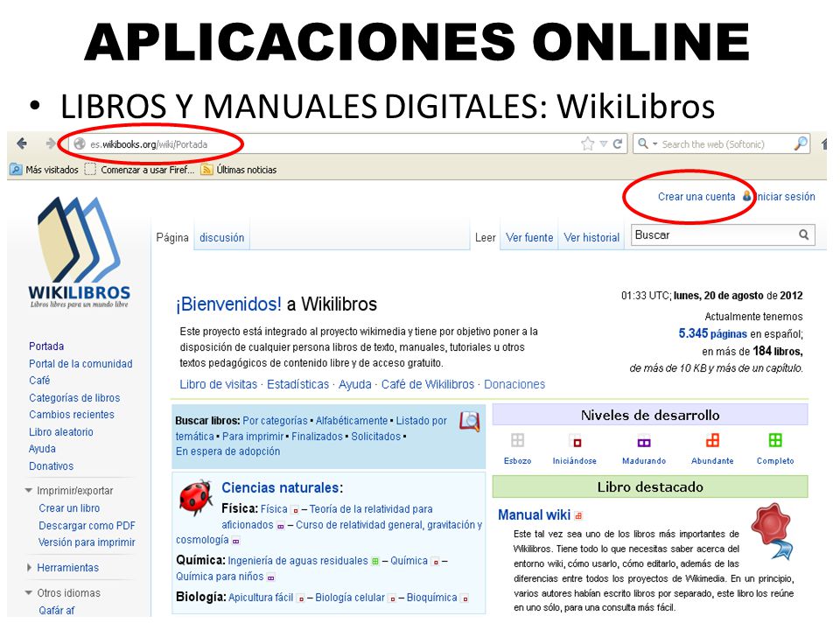The image size is (840, 630).
Task: Click the RSS icon for Últimas noticias
Action: pos(206,170)
